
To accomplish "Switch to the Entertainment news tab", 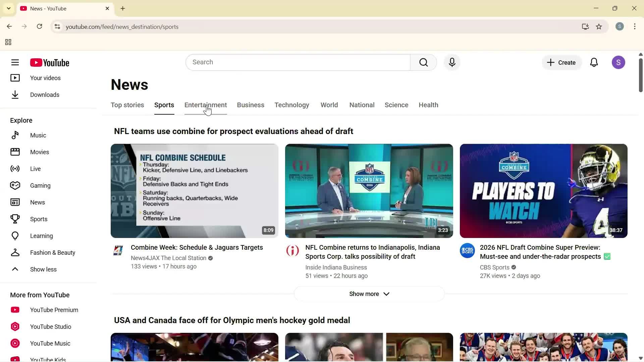I will 206,105.
